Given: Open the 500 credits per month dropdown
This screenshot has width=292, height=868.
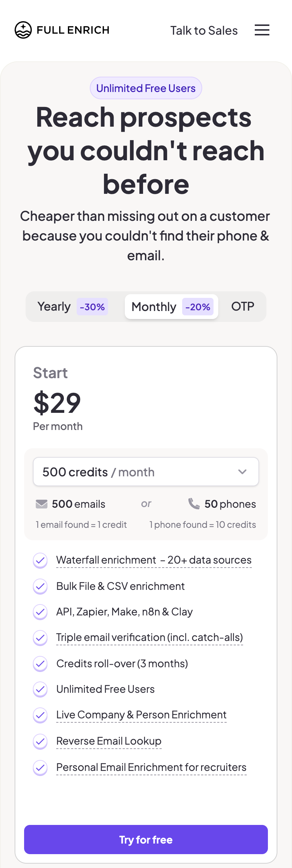Looking at the screenshot, I should (x=146, y=472).
